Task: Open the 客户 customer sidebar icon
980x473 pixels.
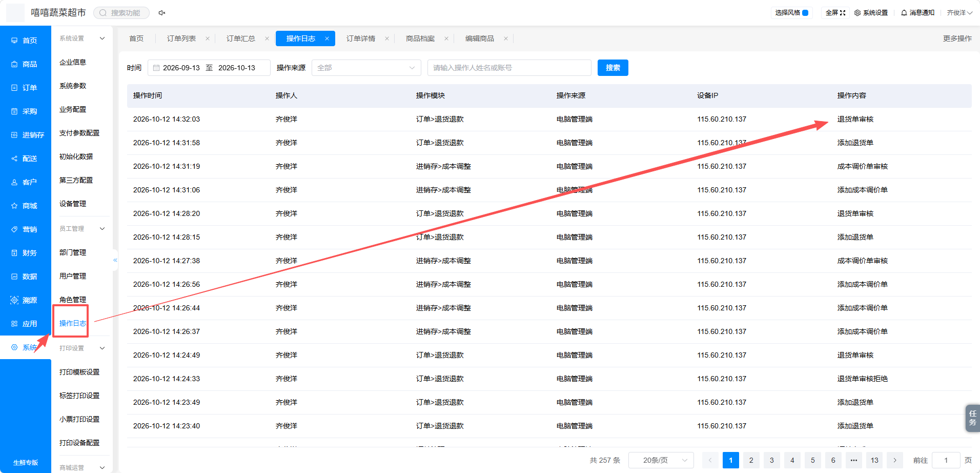Action: click(14, 182)
